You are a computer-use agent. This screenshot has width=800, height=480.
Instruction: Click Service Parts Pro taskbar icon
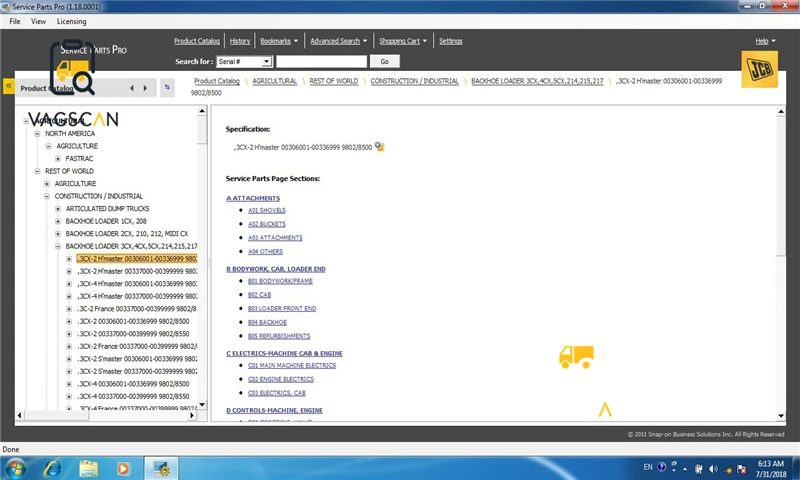click(161, 468)
